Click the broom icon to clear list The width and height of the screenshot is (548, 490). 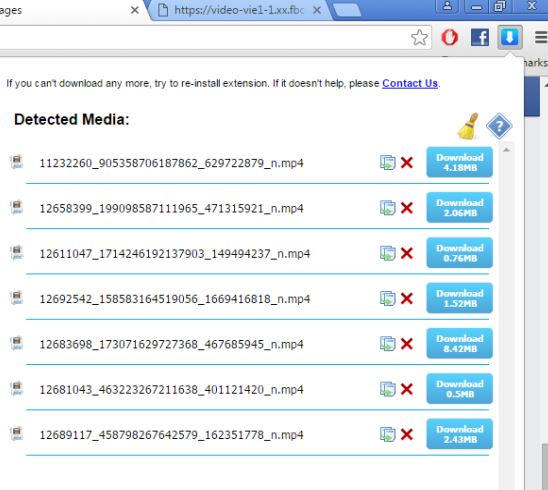pos(468,126)
